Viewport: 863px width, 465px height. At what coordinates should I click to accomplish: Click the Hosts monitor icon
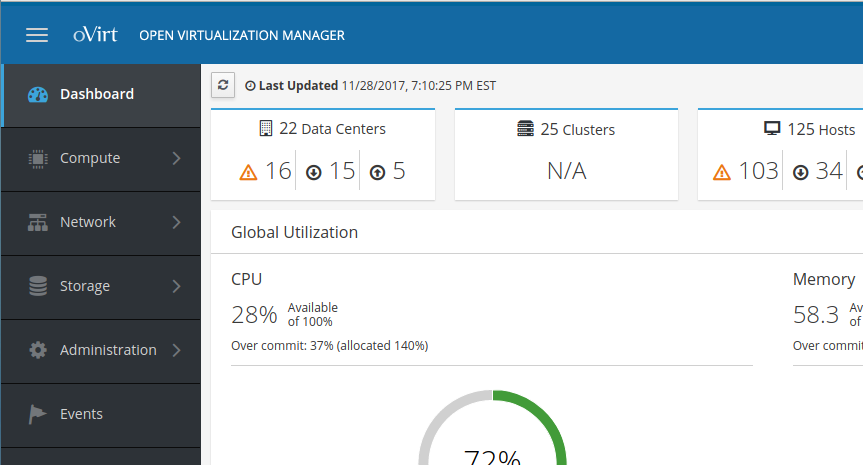[x=772, y=129]
